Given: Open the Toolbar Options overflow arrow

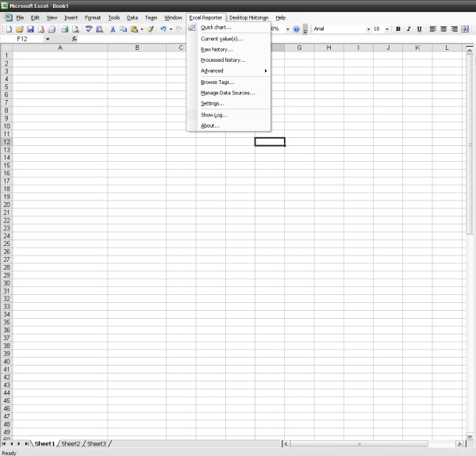Looking at the screenshot, I should pos(305,29).
